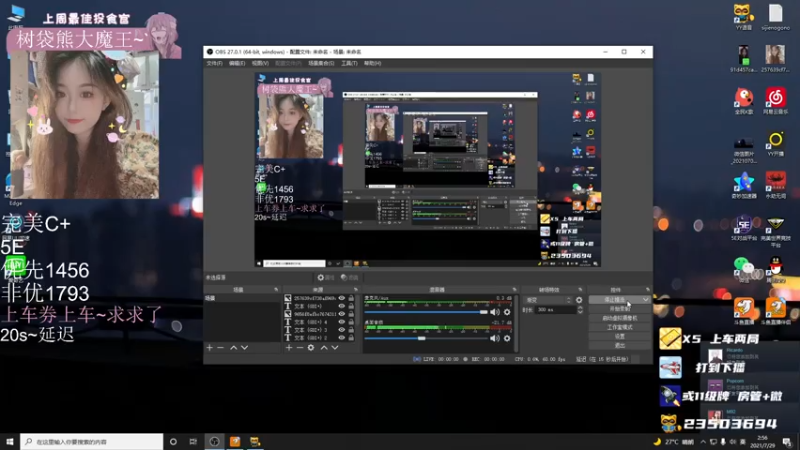Remove selected source with Sources panel minus icon
Screen dimensions: 800x450
point(299,347)
